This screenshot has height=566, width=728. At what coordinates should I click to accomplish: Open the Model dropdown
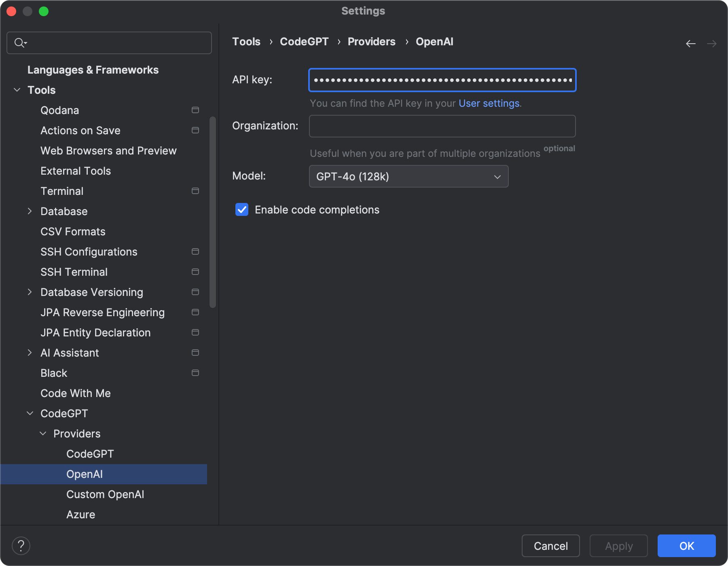click(408, 176)
